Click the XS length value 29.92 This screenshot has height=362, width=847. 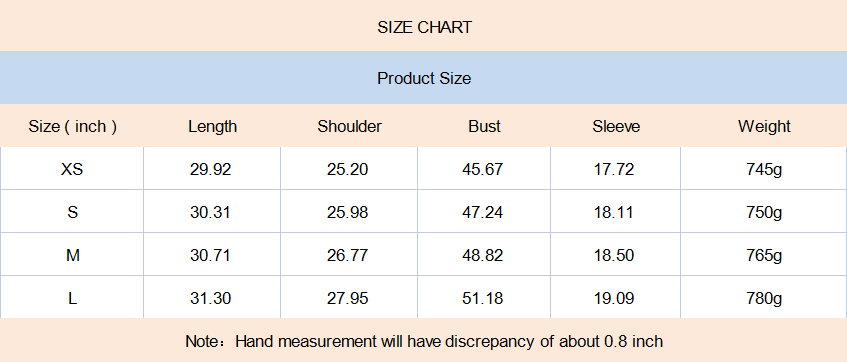(210, 169)
